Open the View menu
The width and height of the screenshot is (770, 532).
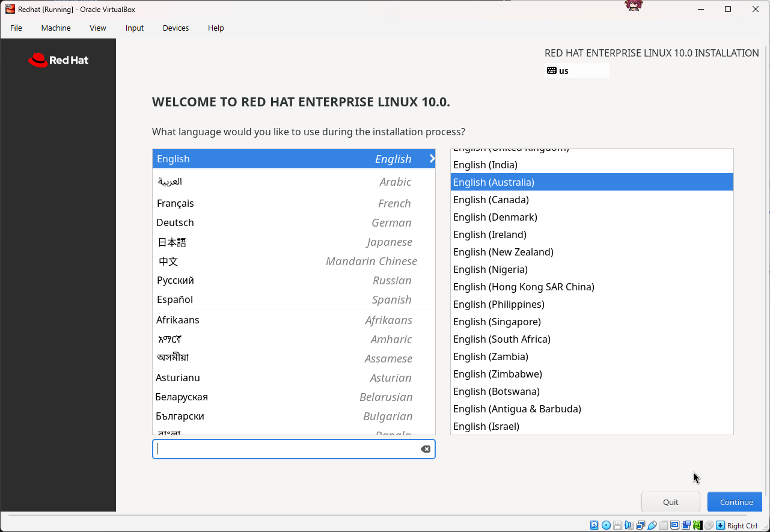pos(98,28)
